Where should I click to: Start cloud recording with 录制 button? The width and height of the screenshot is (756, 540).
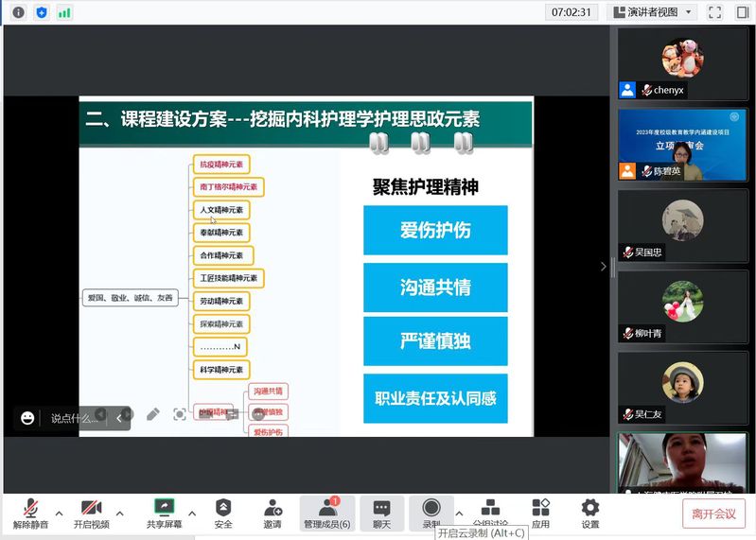coord(431,514)
